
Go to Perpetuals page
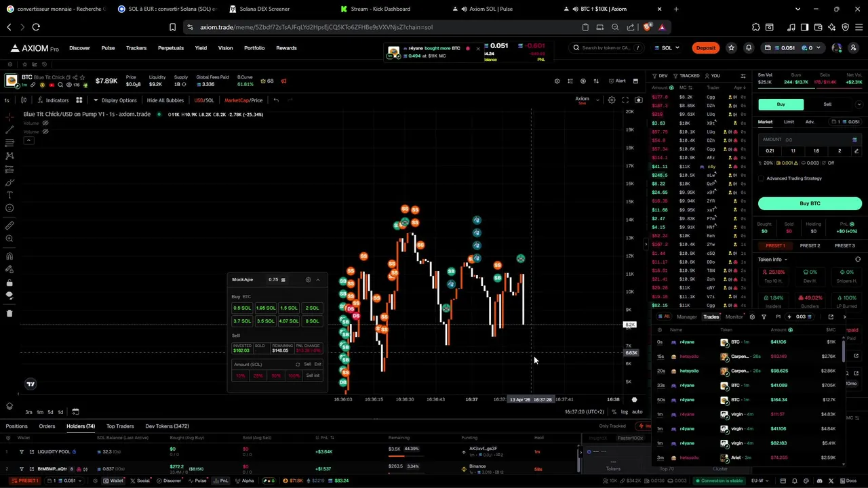tap(171, 48)
